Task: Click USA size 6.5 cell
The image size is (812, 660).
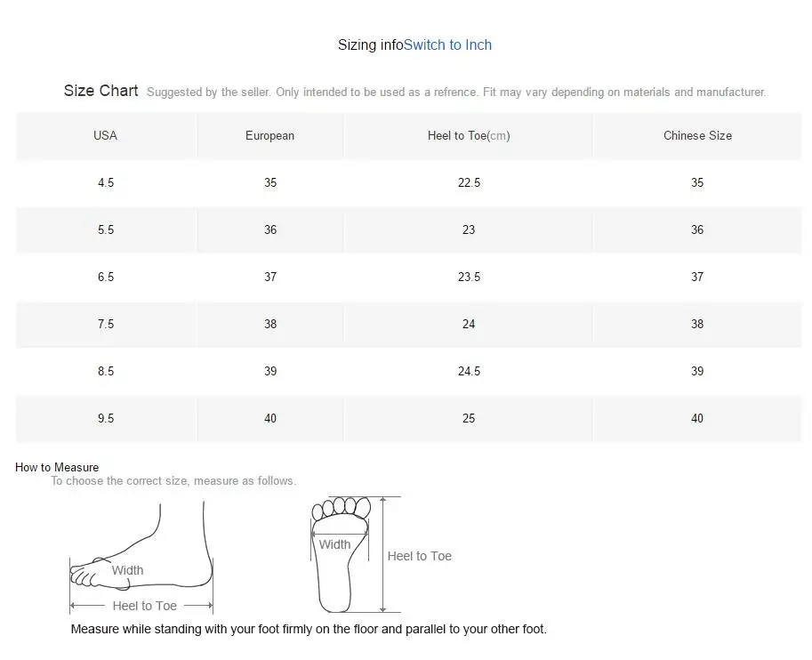Action: [x=106, y=278]
